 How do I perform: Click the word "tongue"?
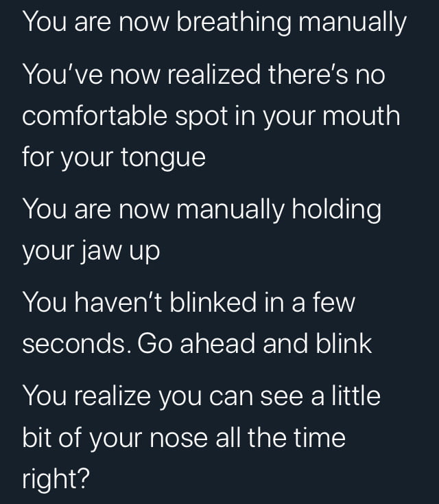163,159
